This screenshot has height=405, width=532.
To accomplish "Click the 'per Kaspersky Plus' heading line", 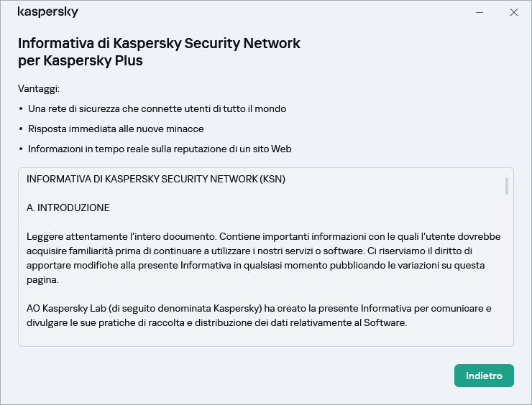I will [81, 60].
